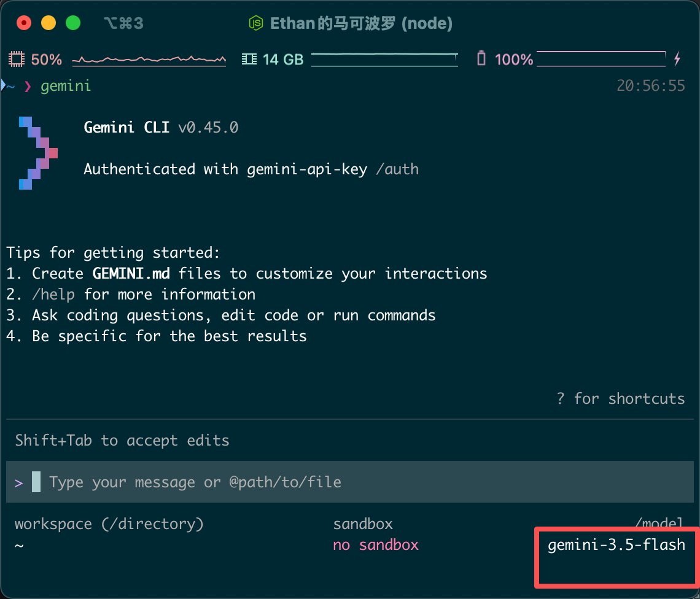The height and width of the screenshot is (599, 700).
Task: Click the tip 'Be specific for the best results'
Action: tap(156, 336)
